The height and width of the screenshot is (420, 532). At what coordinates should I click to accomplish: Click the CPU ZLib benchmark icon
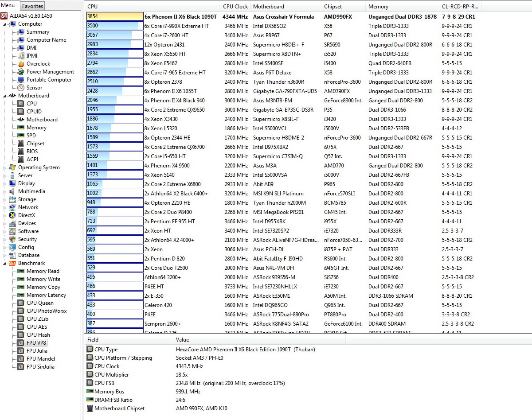coord(21,319)
